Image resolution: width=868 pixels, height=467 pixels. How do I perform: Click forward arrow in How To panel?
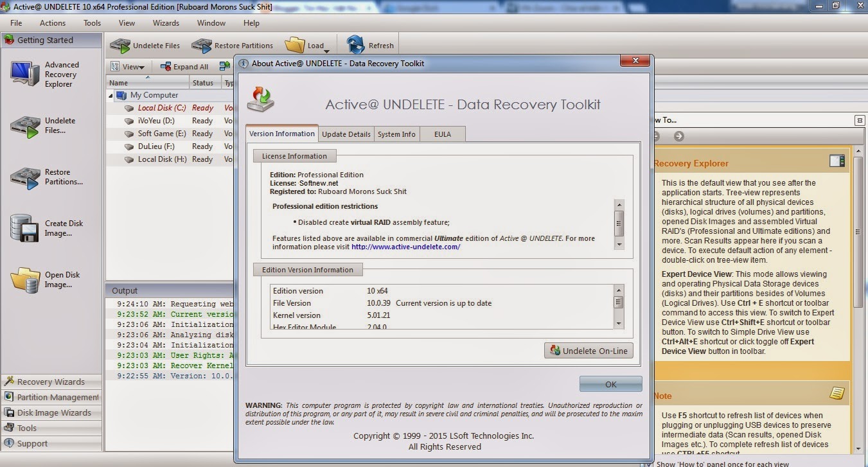click(678, 136)
